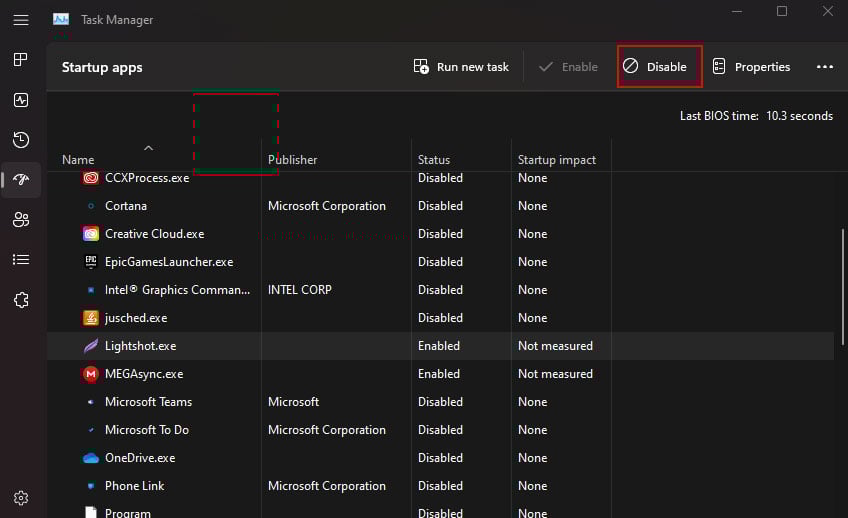Open Startup apps page in sidebar
This screenshot has width=848, height=518.
click(21, 180)
